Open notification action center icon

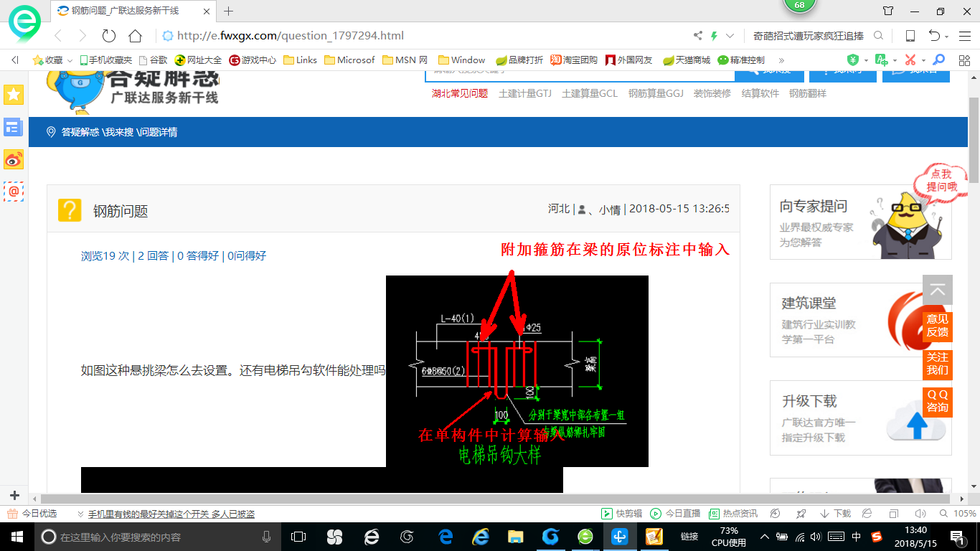click(957, 536)
